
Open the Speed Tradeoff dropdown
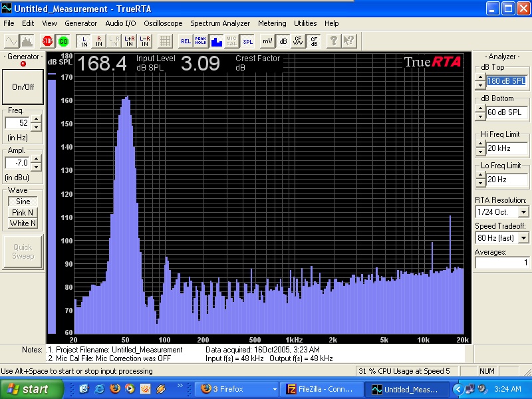point(523,238)
